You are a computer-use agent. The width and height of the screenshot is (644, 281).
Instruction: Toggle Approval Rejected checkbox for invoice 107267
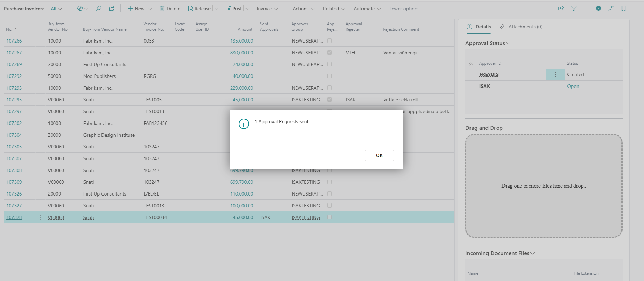[x=329, y=53]
